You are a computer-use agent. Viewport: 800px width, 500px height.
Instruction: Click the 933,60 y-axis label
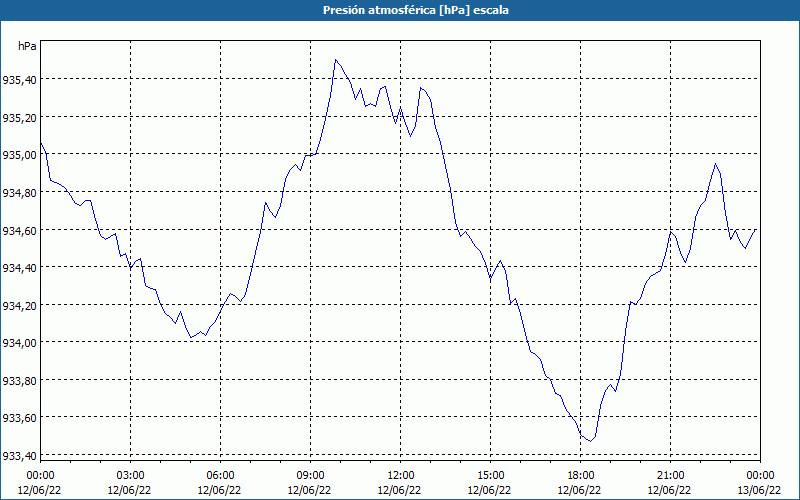19,418
